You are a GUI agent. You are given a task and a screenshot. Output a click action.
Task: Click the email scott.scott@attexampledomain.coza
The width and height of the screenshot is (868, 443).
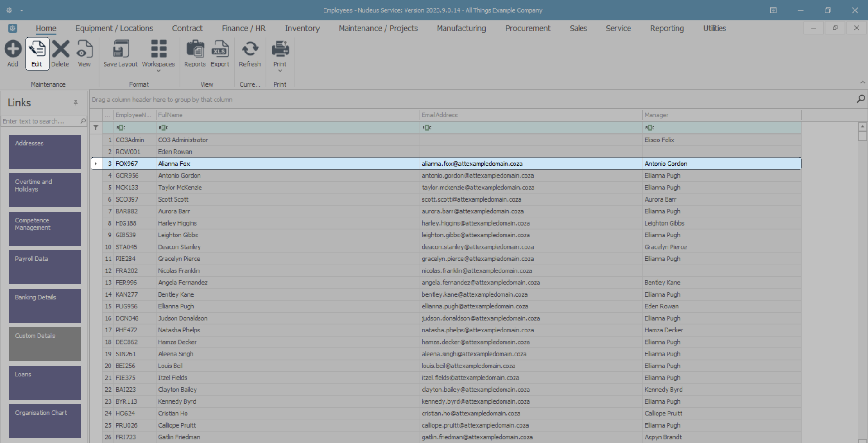472,199
